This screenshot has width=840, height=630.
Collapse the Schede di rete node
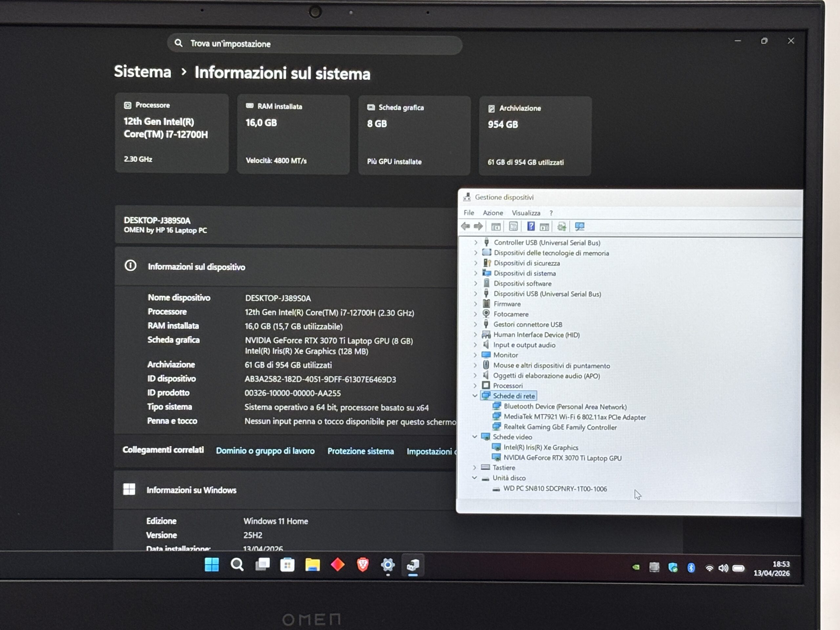475,396
